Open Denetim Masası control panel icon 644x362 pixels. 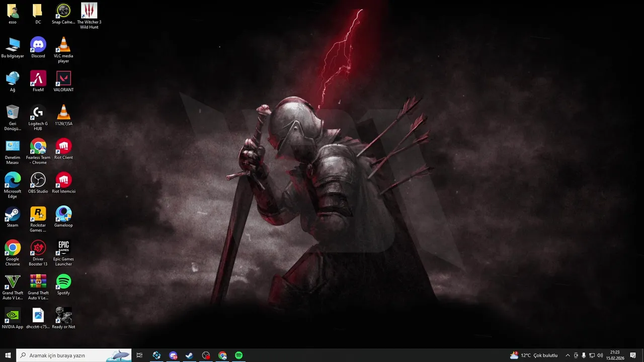pos(13,151)
